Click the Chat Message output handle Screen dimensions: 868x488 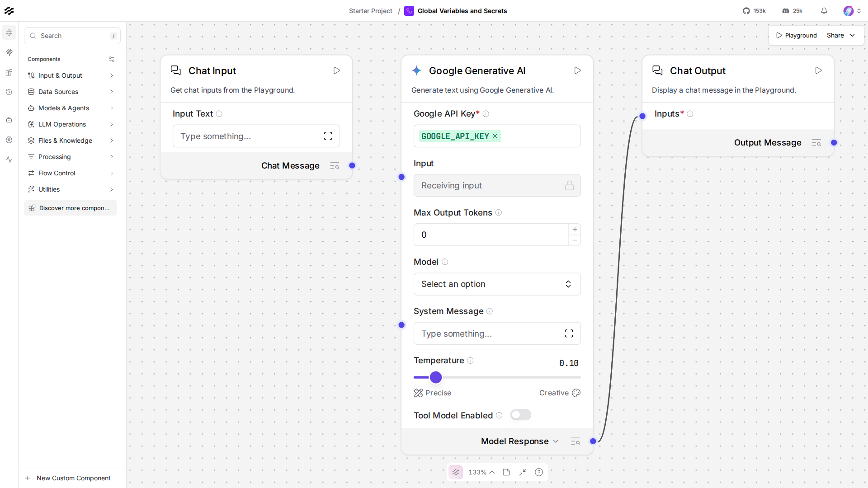coord(352,166)
